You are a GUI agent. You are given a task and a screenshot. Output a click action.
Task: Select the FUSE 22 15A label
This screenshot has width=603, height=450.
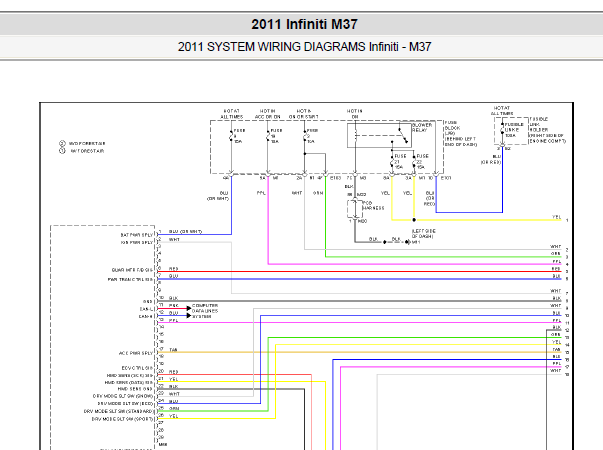(422, 162)
